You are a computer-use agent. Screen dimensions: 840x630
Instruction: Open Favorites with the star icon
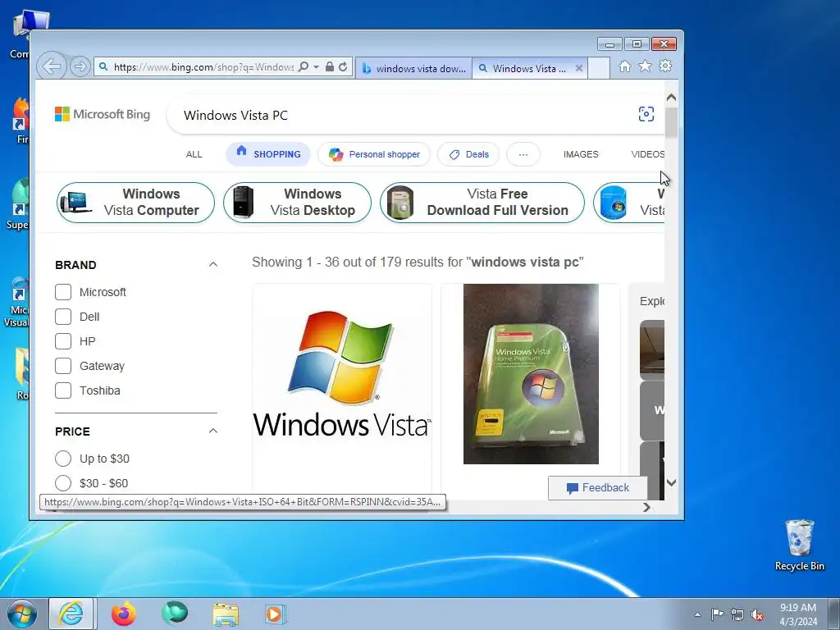click(645, 66)
